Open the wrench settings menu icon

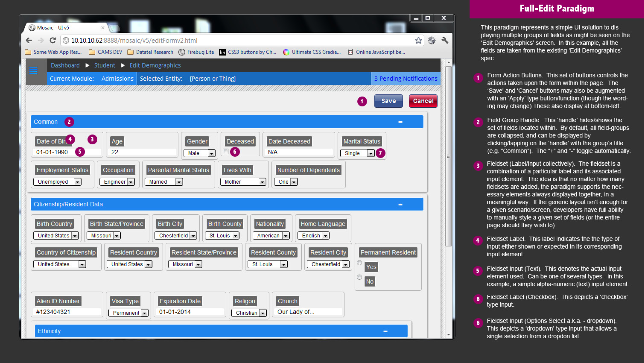tap(445, 40)
